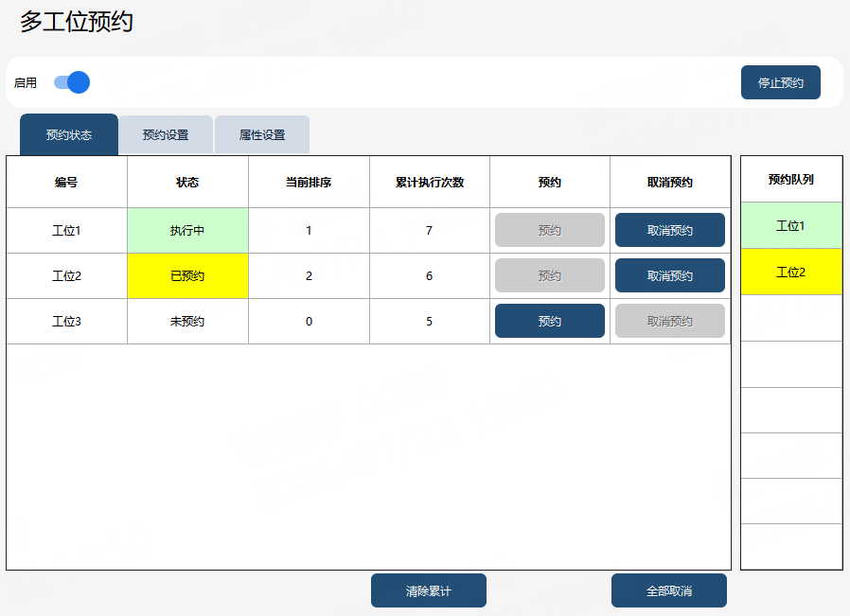This screenshot has width=850, height=616.
Task: Click 工位1 cumulative count value 7
Action: [x=430, y=230]
